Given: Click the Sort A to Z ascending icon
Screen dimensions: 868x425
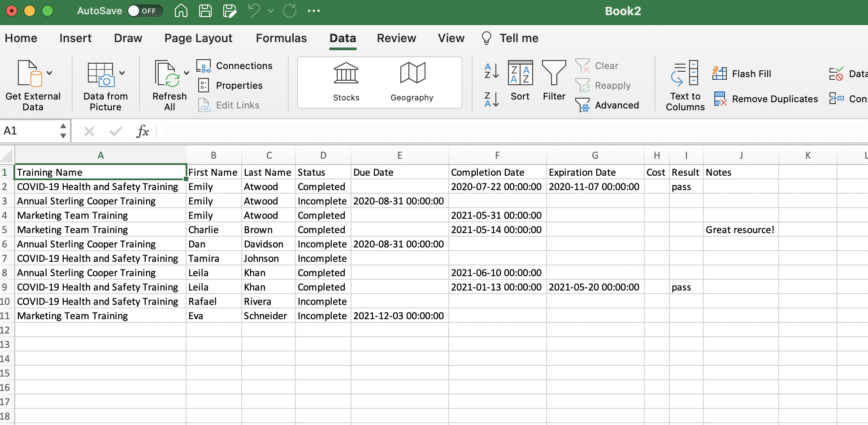Looking at the screenshot, I should point(491,71).
